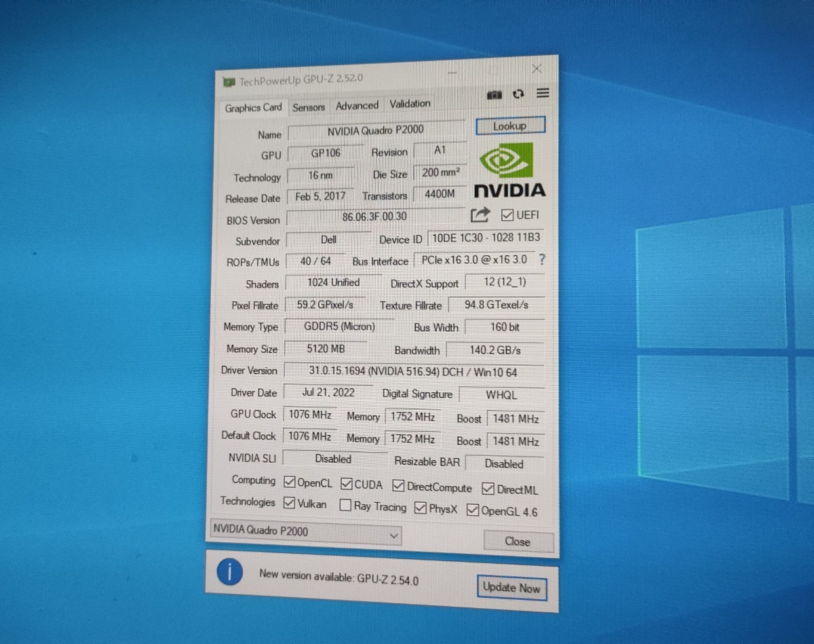The image size is (814, 644).
Task: Click the DirectX Support value 12 (12_1)
Action: pos(505,282)
